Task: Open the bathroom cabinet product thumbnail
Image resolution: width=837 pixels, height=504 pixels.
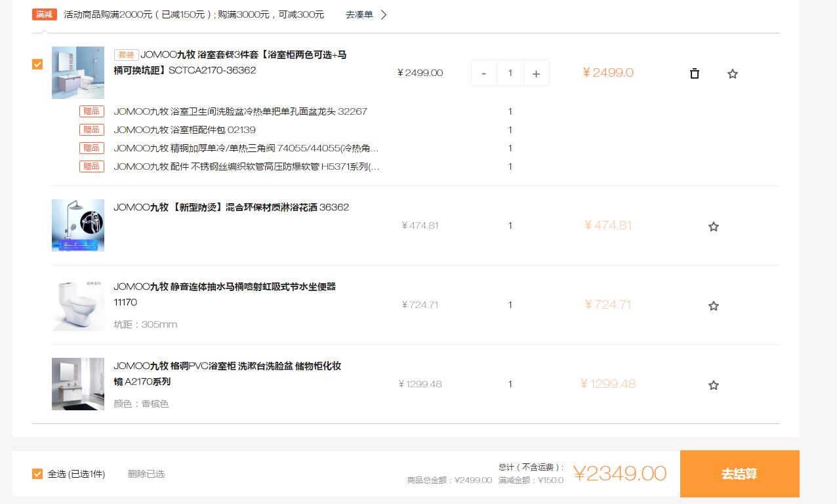Action: [x=78, y=384]
